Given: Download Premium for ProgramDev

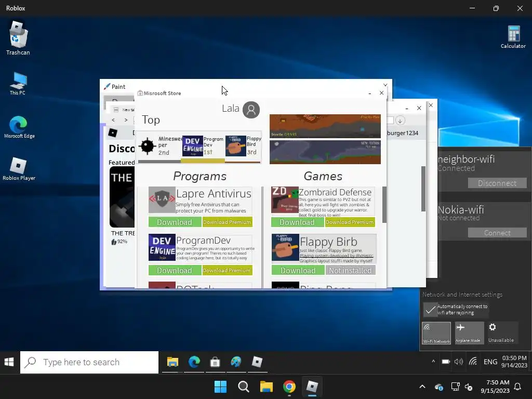Looking at the screenshot, I should pos(227,270).
